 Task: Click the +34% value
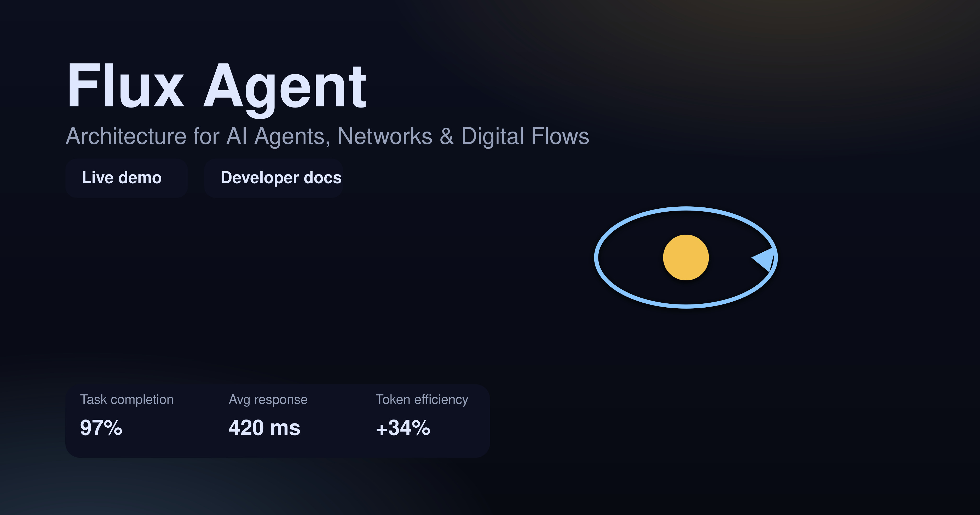tap(403, 428)
